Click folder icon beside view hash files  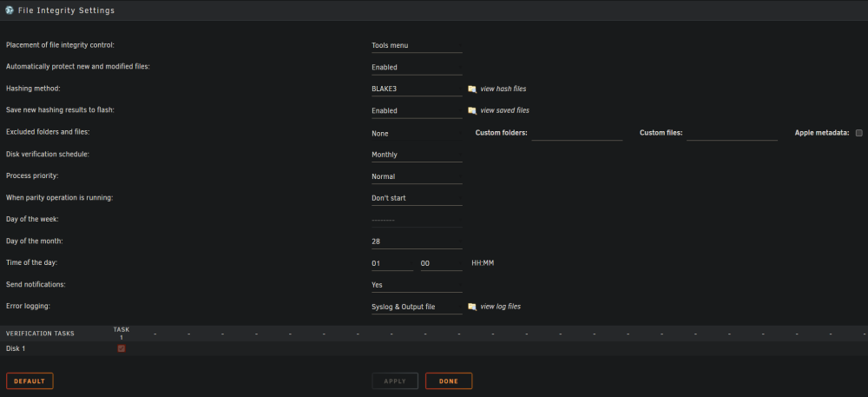(x=472, y=89)
